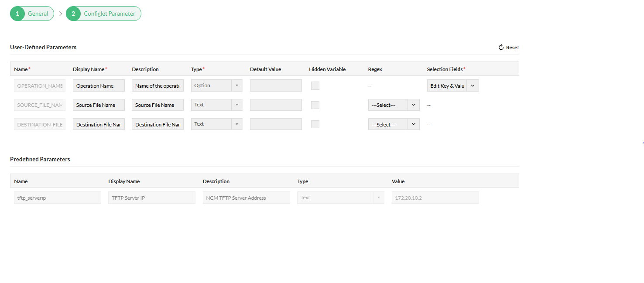644x283 pixels.
Task: Click step number 2 circle
Action: (73, 14)
